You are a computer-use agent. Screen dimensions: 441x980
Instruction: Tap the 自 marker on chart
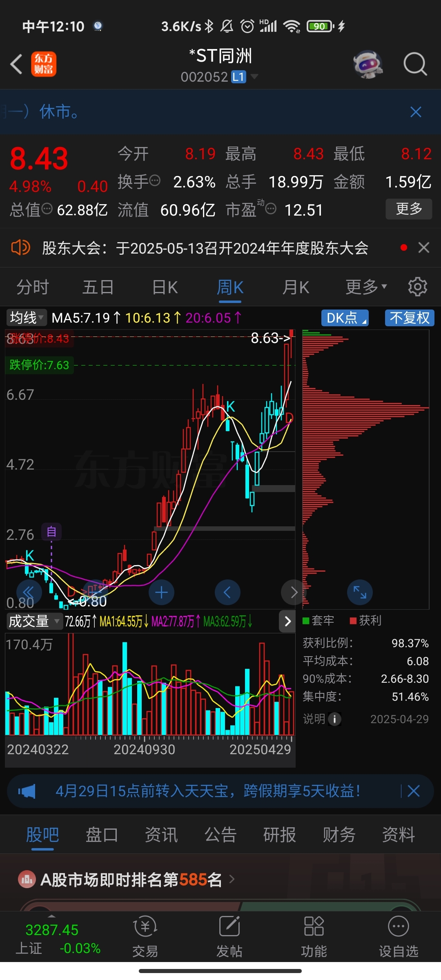[x=51, y=532]
